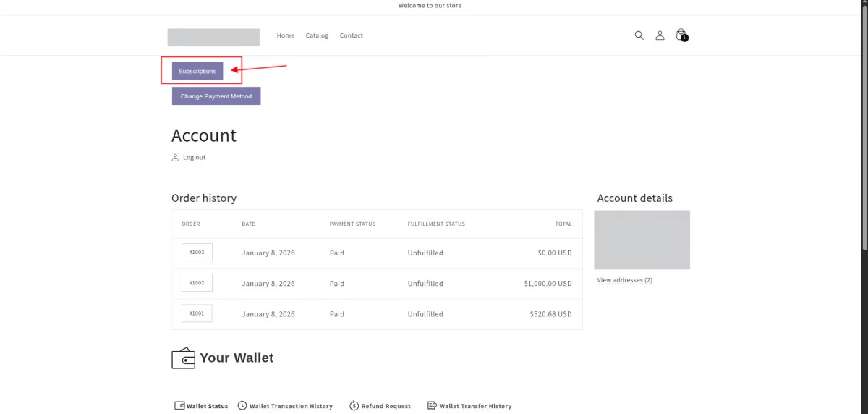This screenshot has width=868, height=414.
Task: Switch to Wallet Transaction History tab
Action: click(285, 406)
